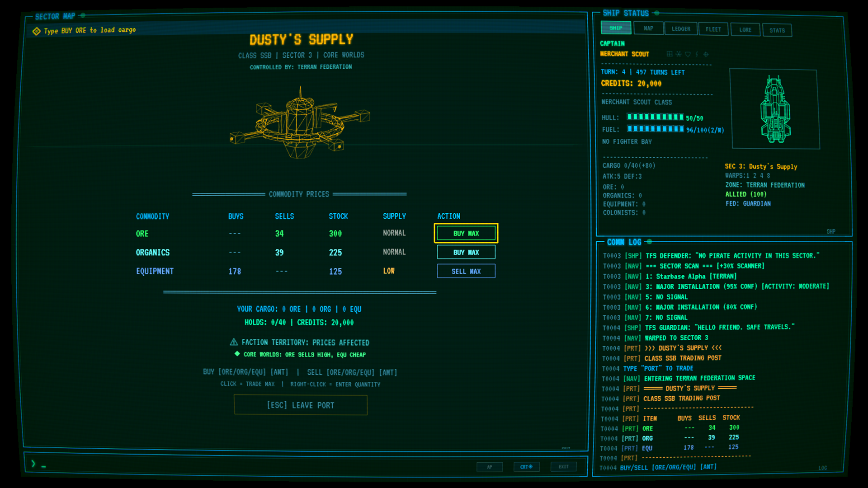Click the dot indicator next to Sector Map title
868x488 pixels.
(x=83, y=15)
